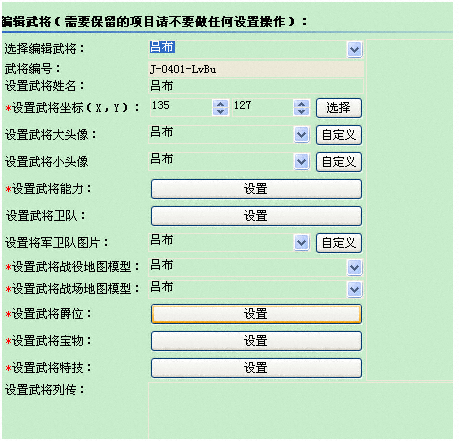The width and height of the screenshot is (459, 441).
Task: Click the 设置武将列传 label
Action: pos(45,390)
